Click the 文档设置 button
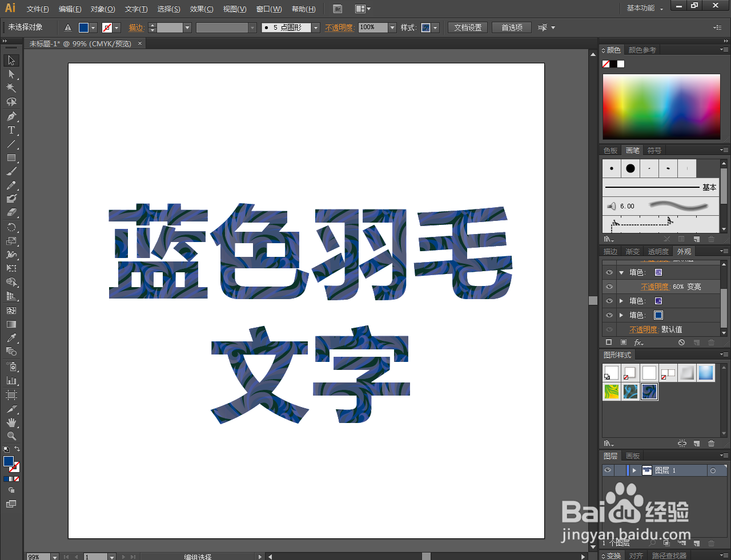The image size is (731, 560). (x=467, y=27)
